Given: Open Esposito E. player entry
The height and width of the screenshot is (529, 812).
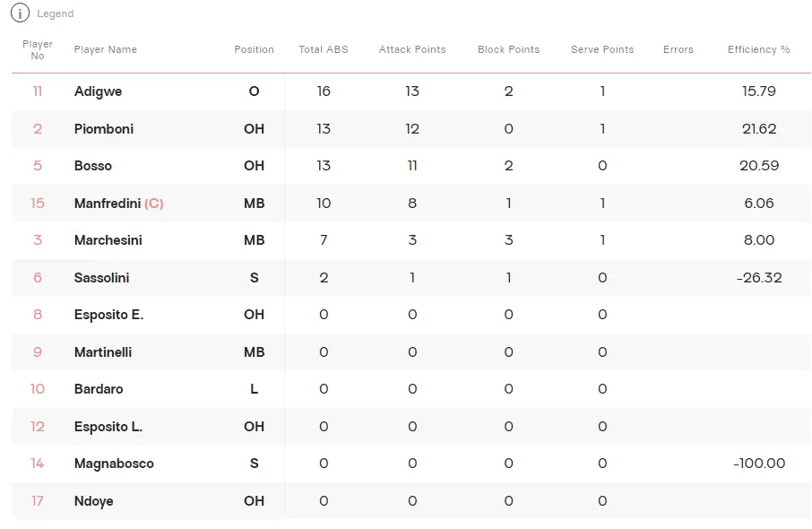Looking at the screenshot, I should 108,315.
